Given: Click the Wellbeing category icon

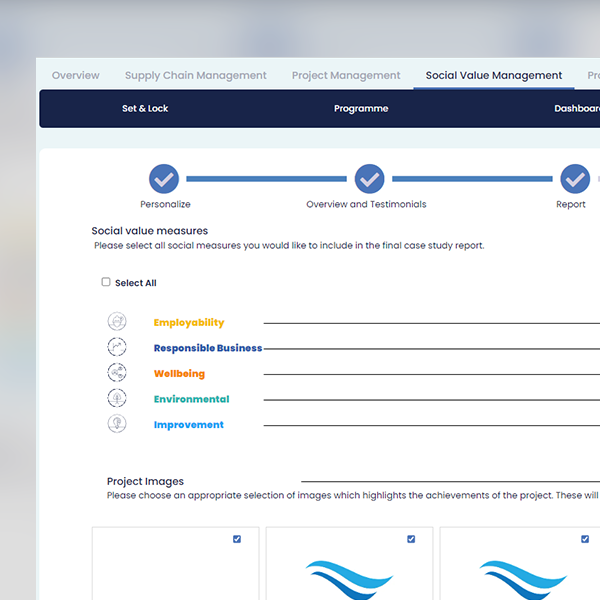Looking at the screenshot, I should coord(117,373).
